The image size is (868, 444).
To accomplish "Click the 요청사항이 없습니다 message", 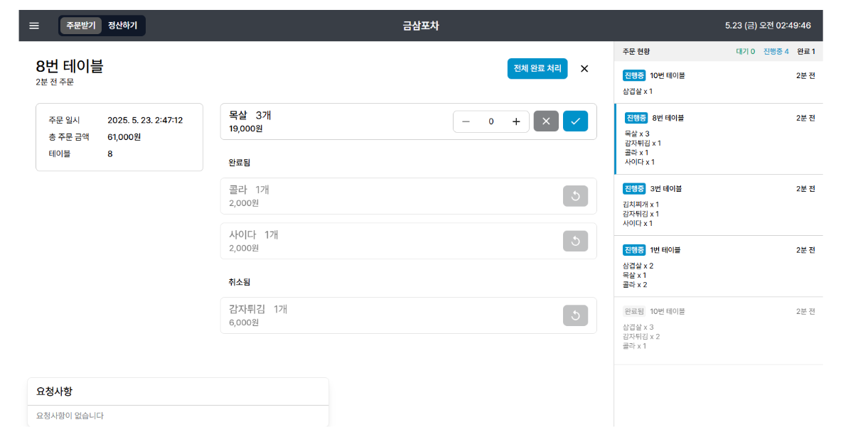I will coord(70,416).
